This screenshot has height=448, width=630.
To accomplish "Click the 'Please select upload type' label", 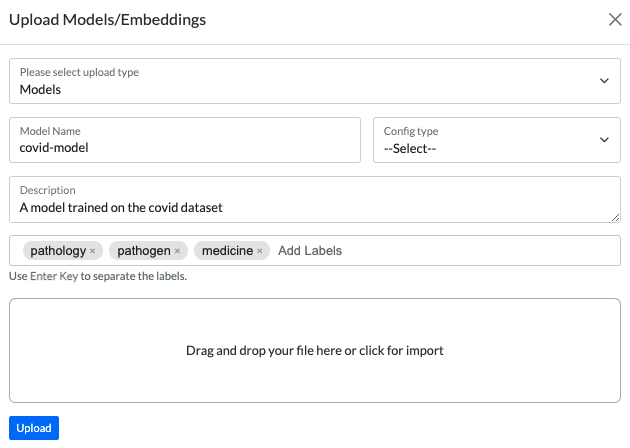I will tap(79, 72).
